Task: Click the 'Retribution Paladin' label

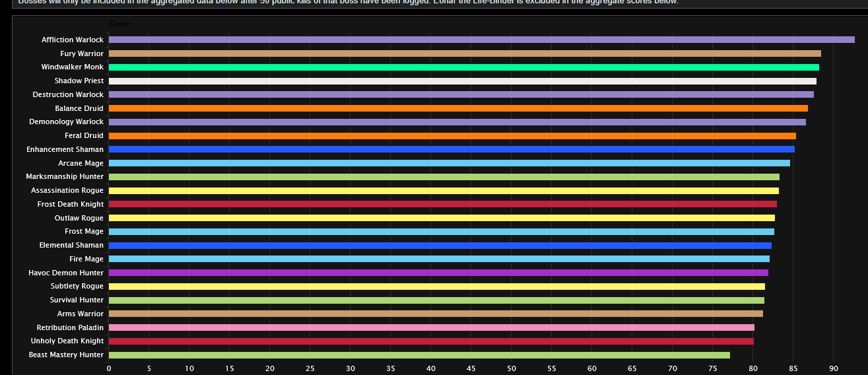Action: pos(70,327)
